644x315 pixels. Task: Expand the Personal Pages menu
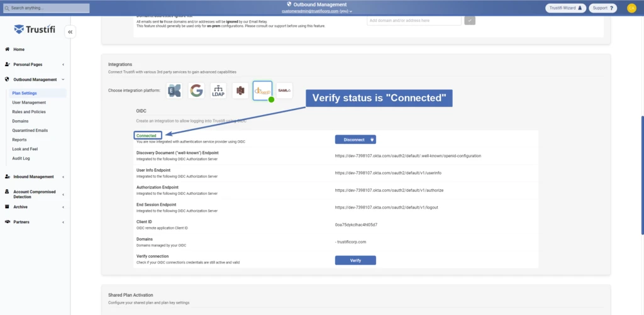35,64
